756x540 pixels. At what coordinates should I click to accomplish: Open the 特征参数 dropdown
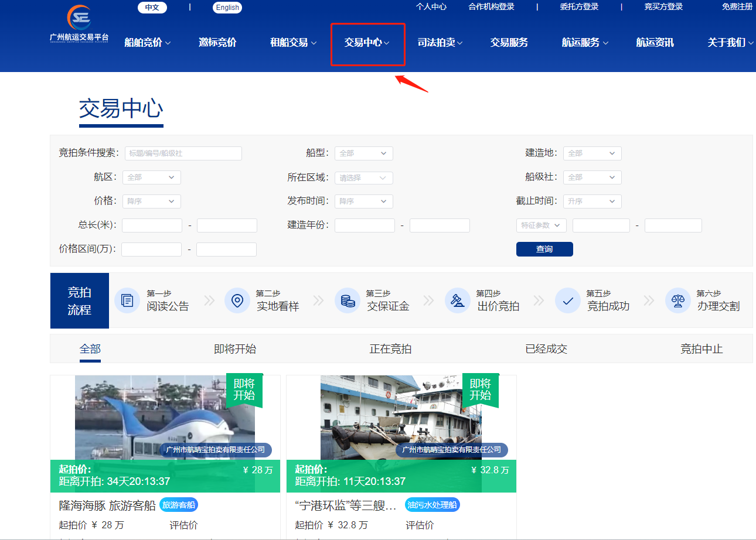(x=542, y=225)
